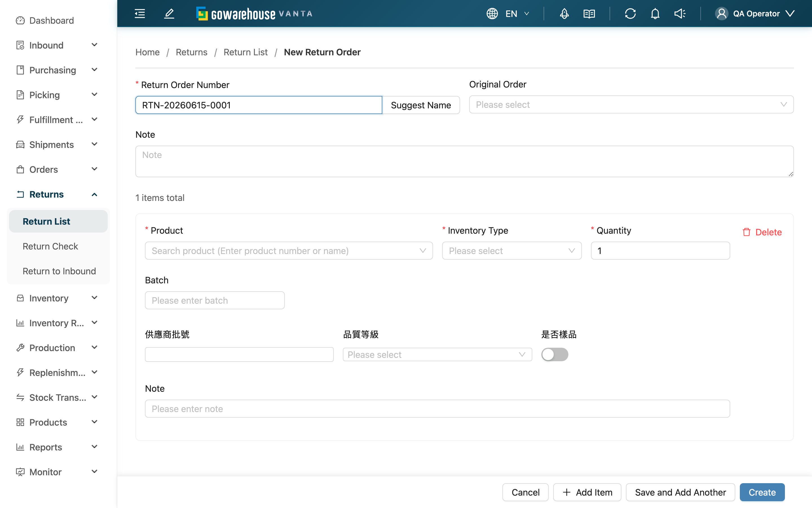This screenshot has width=812, height=508.
Task: Focus the item Note input field
Action: click(437, 409)
